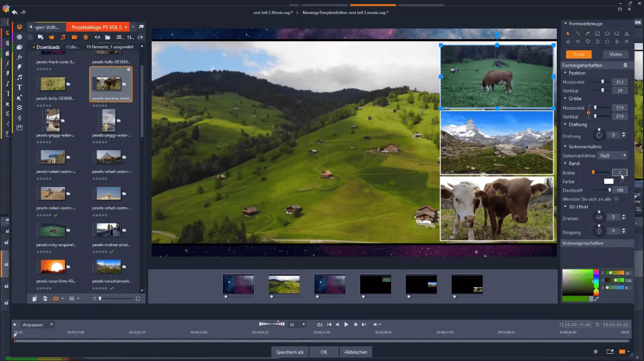Click the Abbrechen button
Viewport: 644px width, 361px height.
coord(356,352)
